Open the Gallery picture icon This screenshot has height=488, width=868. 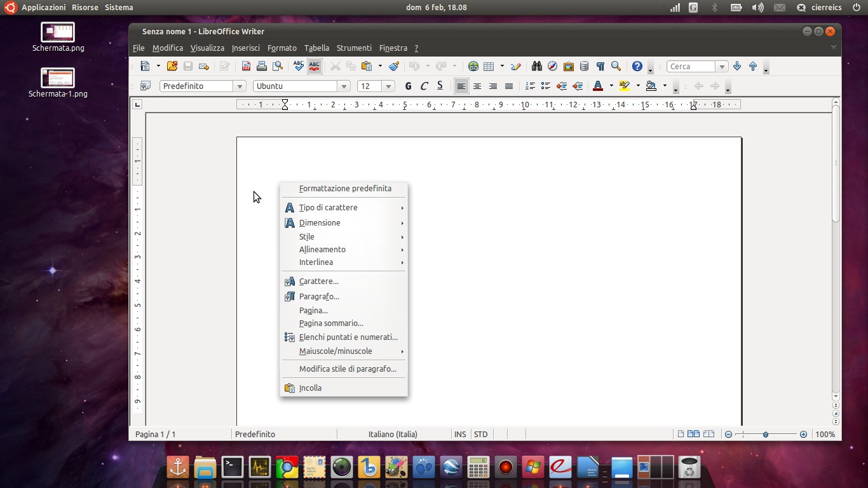(x=569, y=66)
